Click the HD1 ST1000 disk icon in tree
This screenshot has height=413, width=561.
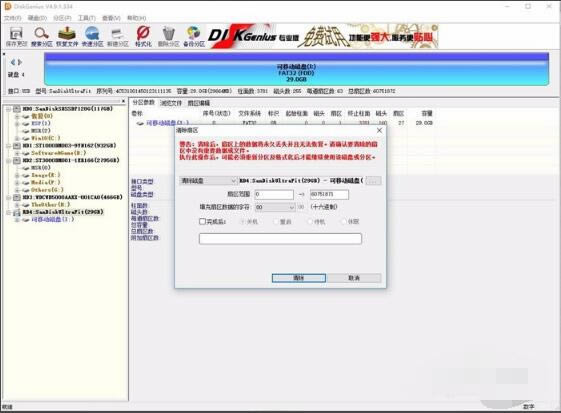[16, 146]
